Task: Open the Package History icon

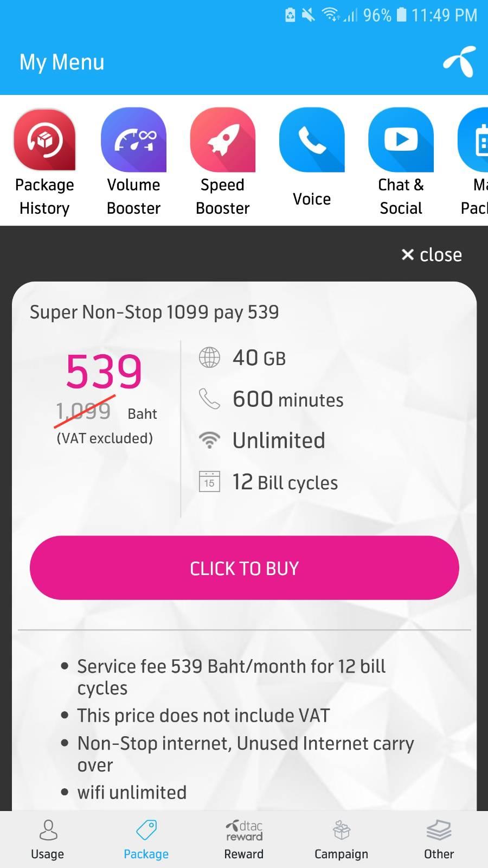Action: pyautogui.click(x=44, y=140)
